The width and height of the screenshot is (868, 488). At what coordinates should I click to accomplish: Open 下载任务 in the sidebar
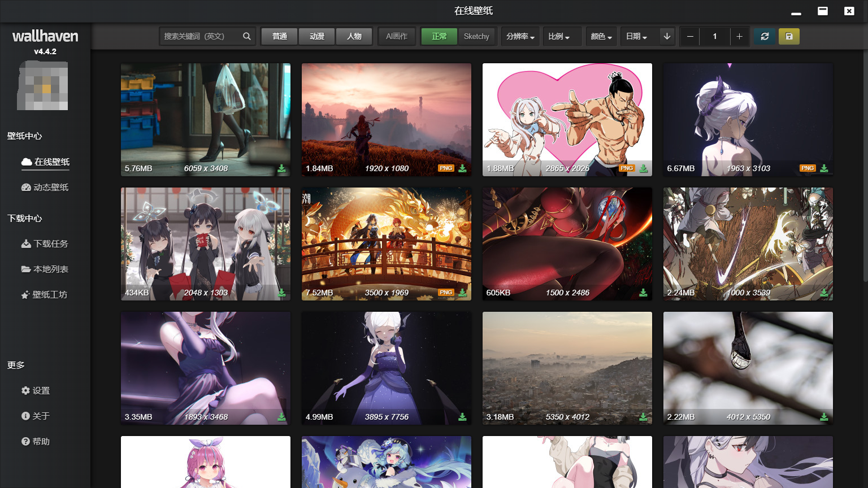45,243
